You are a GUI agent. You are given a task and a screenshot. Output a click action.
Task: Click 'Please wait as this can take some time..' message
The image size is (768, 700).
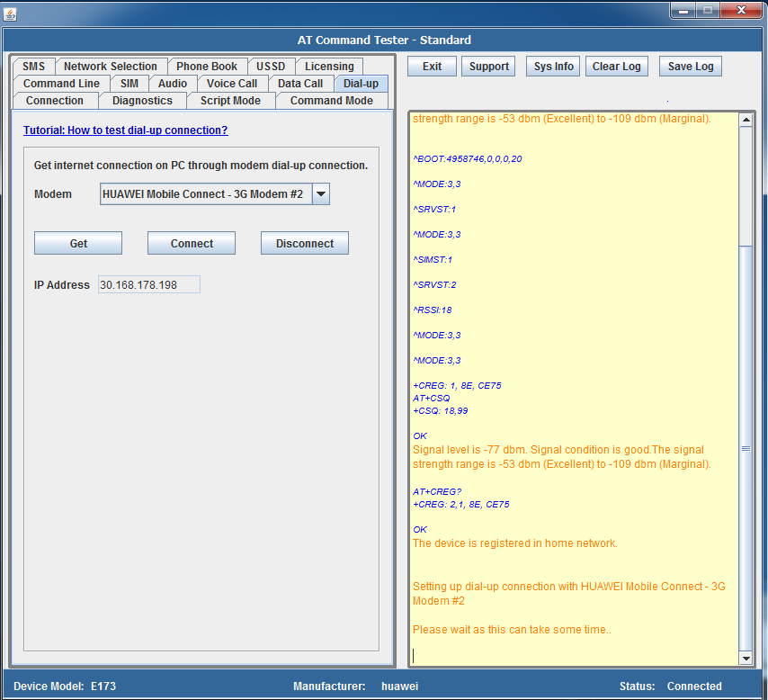click(x=512, y=630)
